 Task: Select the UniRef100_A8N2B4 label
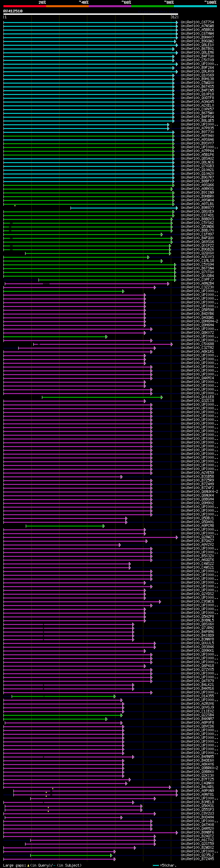pos(197,284)
